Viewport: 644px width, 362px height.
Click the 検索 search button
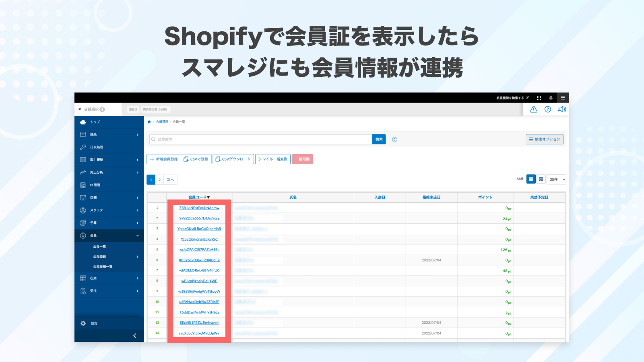tap(378, 139)
